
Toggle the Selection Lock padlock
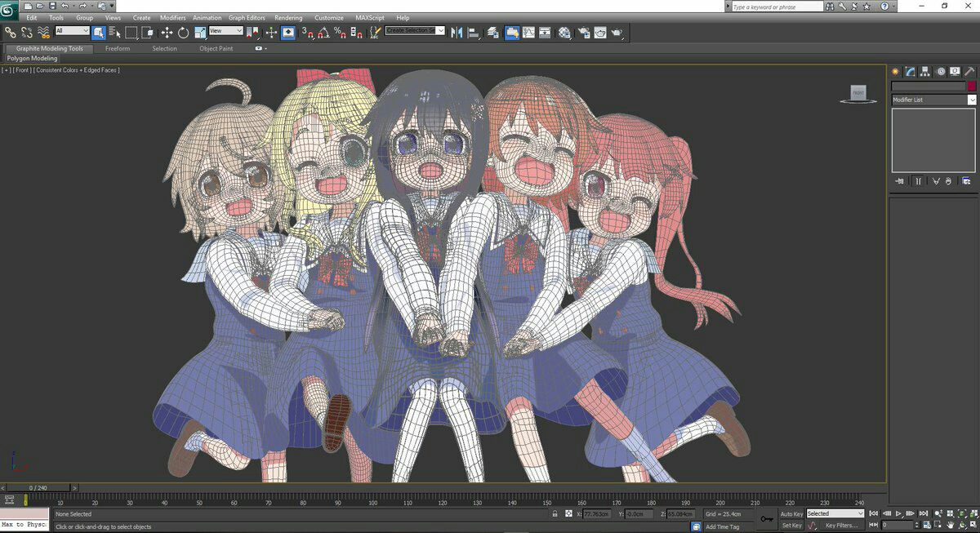click(x=555, y=513)
